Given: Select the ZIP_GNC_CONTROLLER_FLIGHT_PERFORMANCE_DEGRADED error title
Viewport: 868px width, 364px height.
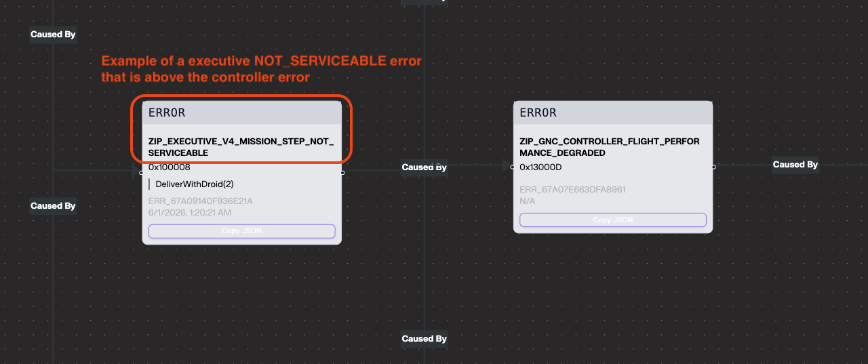Looking at the screenshot, I should (610, 147).
